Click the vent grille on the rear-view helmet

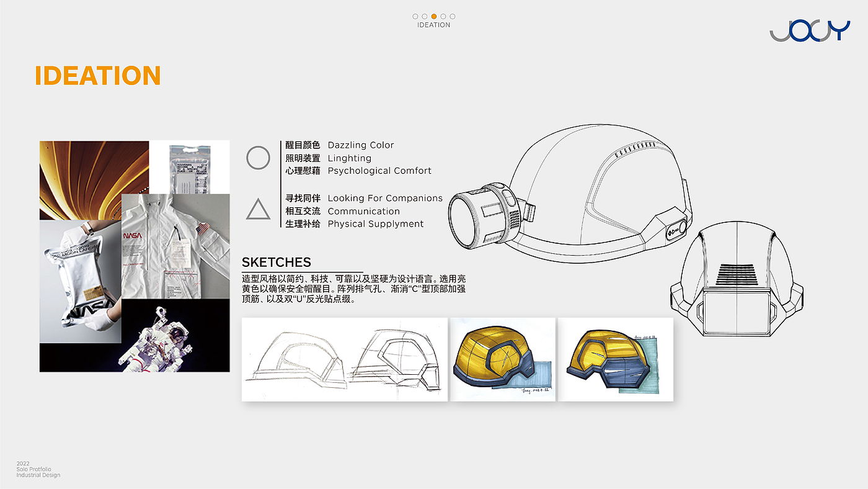pyautogui.click(x=738, y=274)
